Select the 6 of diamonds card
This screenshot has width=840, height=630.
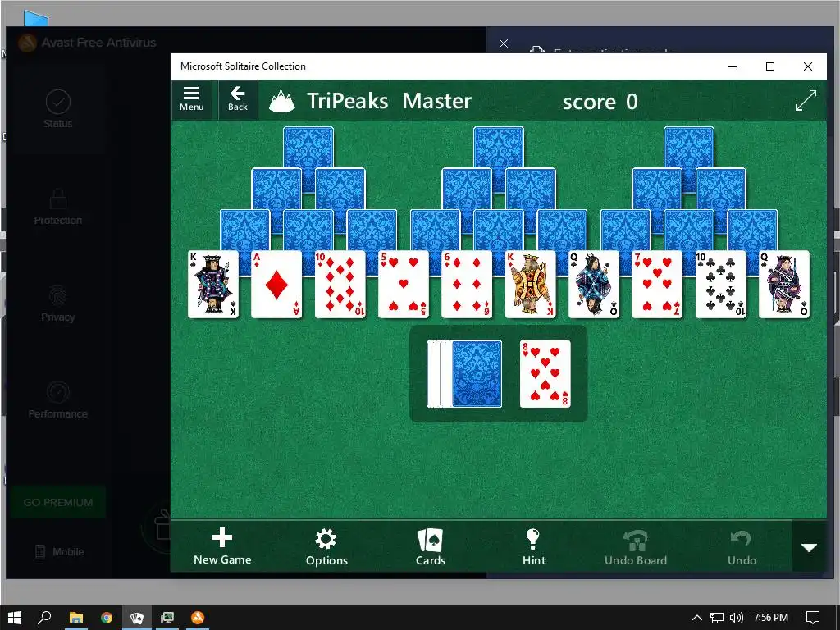[x=467, y=285]
